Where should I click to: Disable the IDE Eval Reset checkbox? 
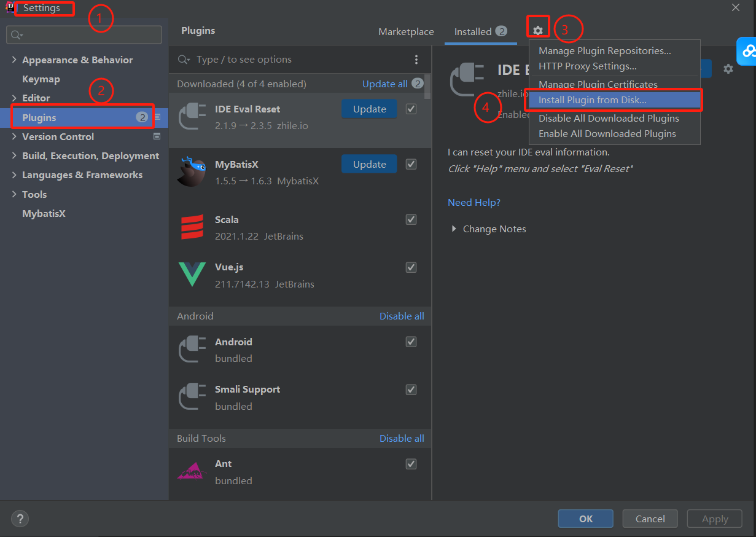point(411,109)
